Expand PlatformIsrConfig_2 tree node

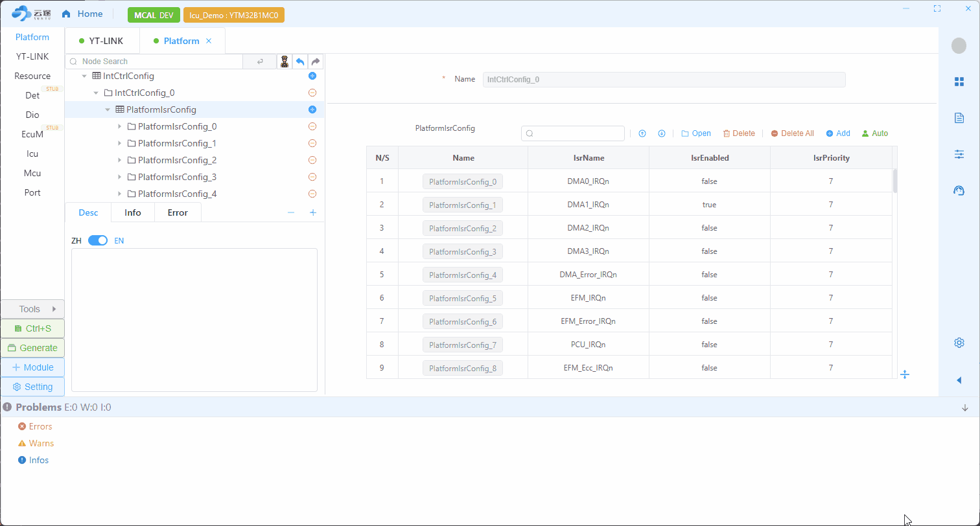(x=120, y=160)
